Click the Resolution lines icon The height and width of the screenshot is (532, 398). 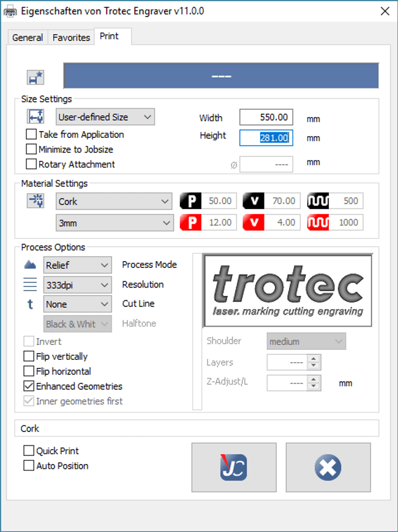[x=30, y=284]
